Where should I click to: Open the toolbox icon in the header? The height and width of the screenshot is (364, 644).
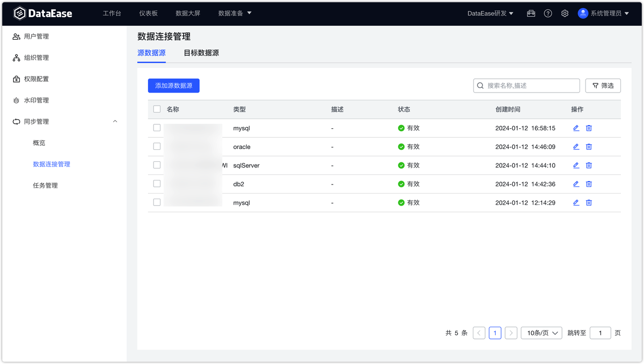pos(531,14)
